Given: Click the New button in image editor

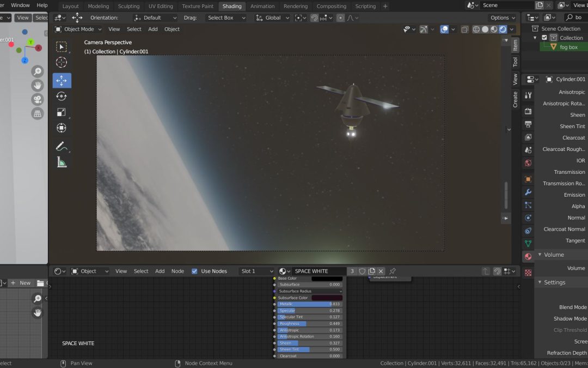Looking at the screenshot, I should (x=21, y=283).
